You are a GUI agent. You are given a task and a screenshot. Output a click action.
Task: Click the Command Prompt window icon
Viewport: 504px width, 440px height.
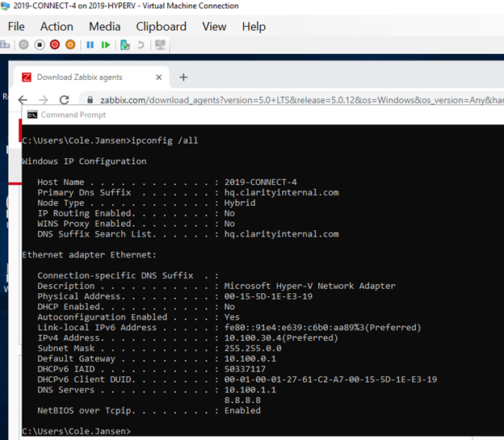point(32,115)
